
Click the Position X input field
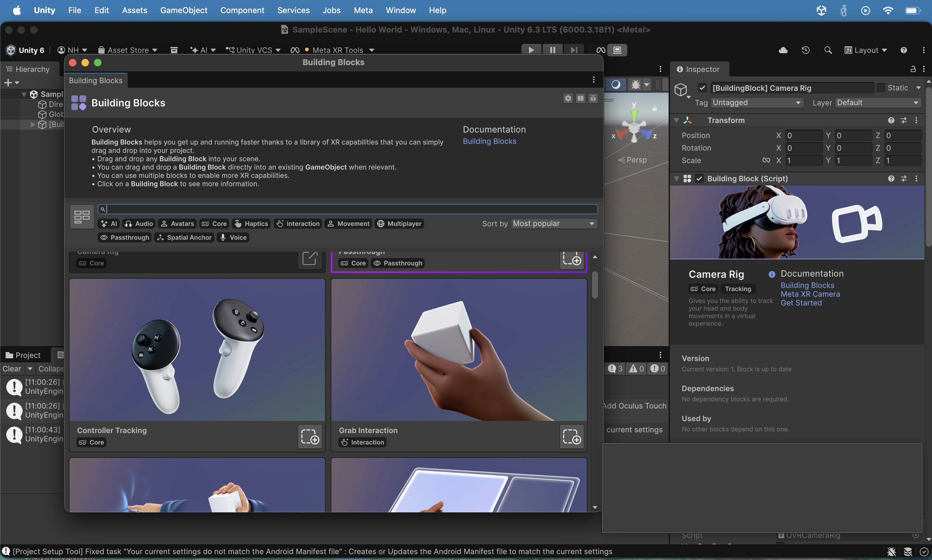coord(804,136)
